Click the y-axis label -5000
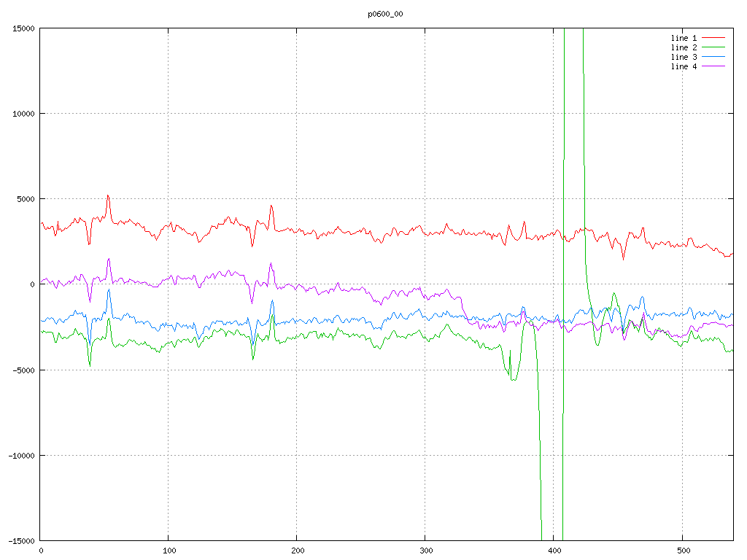The width and height of the screenshot is (747, 560). tap(23, 370)
